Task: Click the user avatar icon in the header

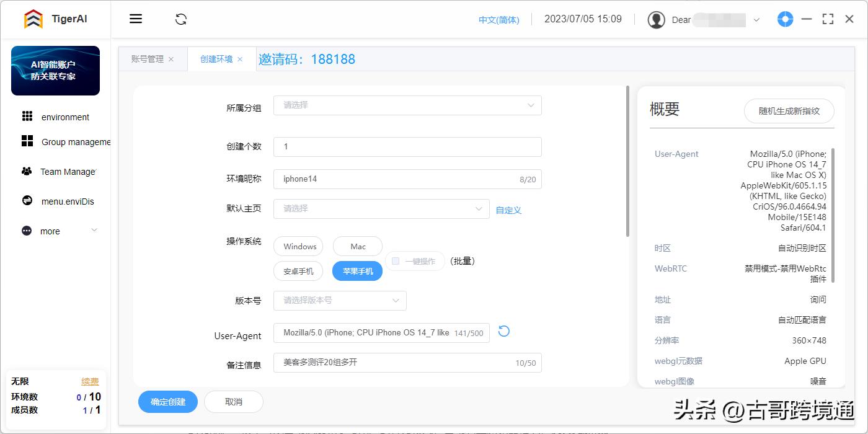Action: (656, 19)
